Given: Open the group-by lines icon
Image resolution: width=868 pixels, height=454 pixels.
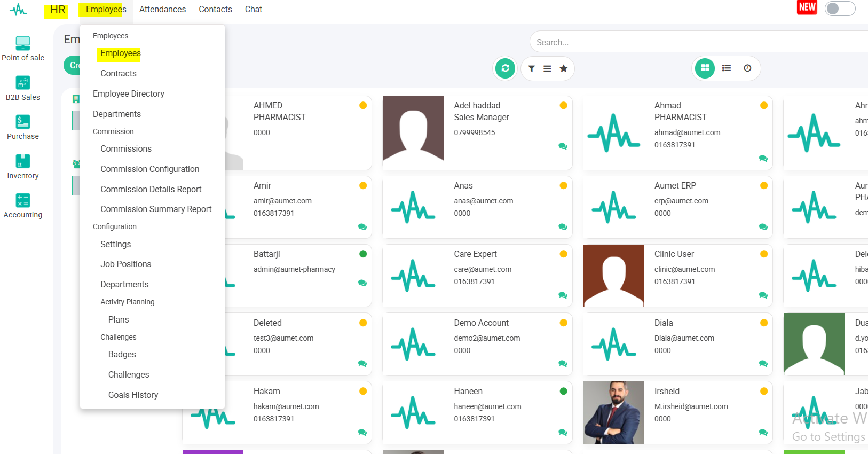Looking at the screenshot, I should [x=547, y=68].
